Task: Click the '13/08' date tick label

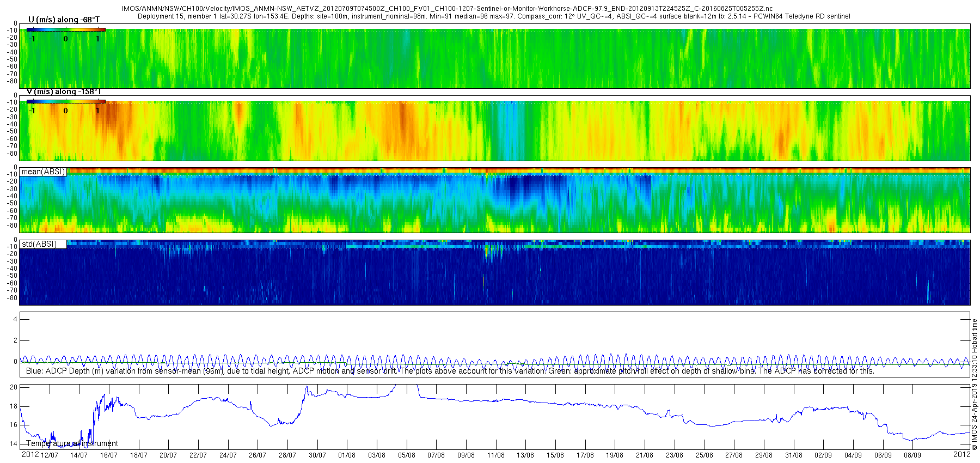Action: point(525,455)
